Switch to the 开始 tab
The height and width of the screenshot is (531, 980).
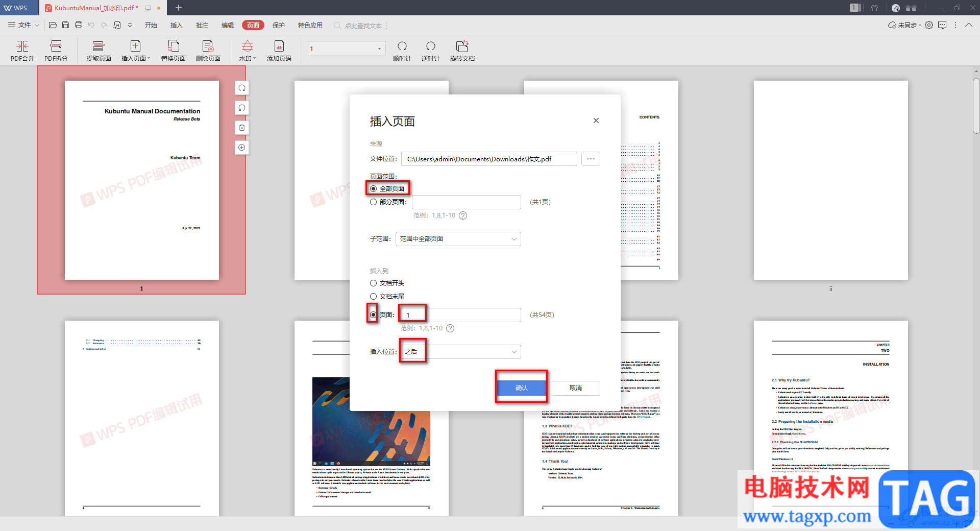[x=151, y=26]
